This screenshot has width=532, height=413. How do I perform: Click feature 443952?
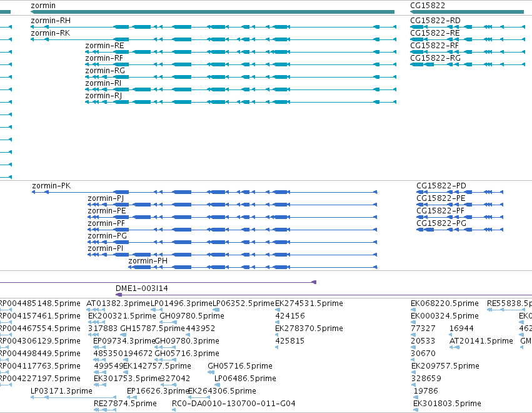201,329
